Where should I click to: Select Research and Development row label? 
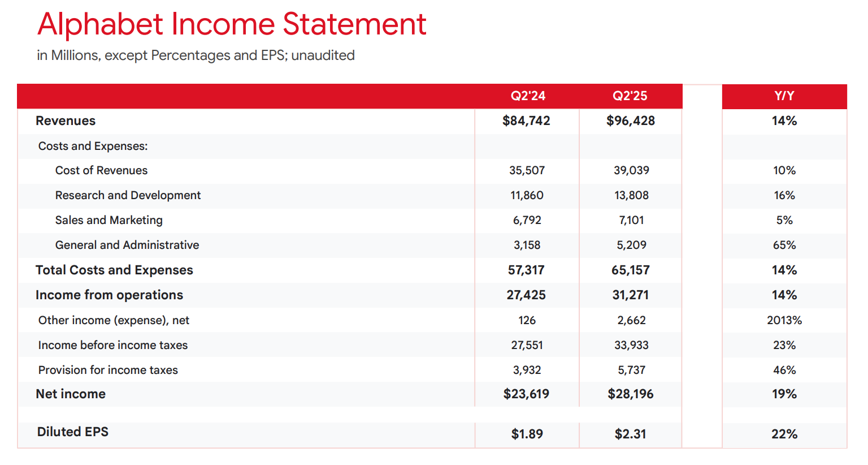point(128,195)
